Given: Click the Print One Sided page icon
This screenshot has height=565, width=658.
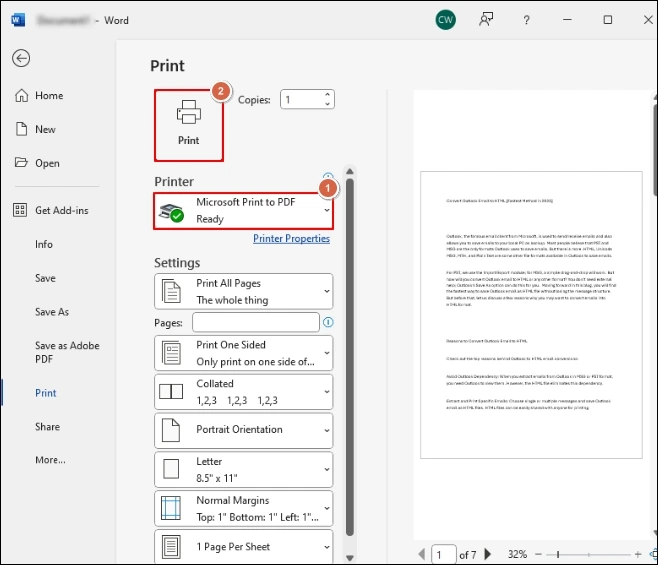Looking at the screenshot, I should tap(171, 353).
